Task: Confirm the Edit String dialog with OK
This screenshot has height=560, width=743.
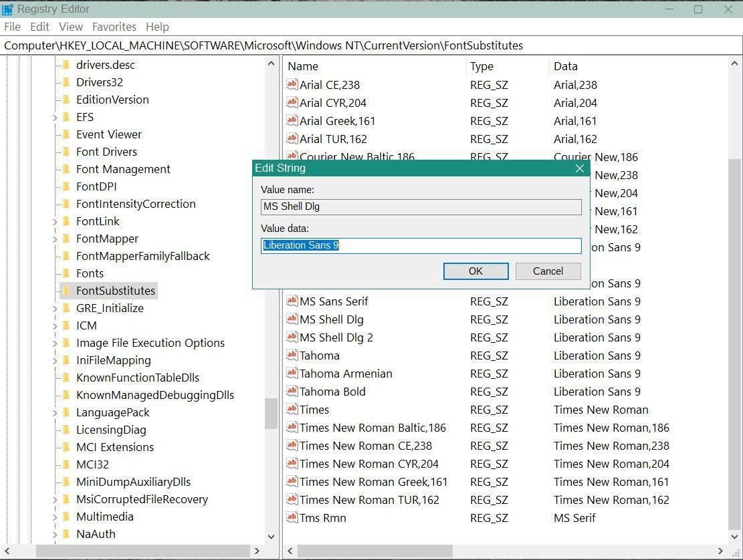Action: click(475, 271)
